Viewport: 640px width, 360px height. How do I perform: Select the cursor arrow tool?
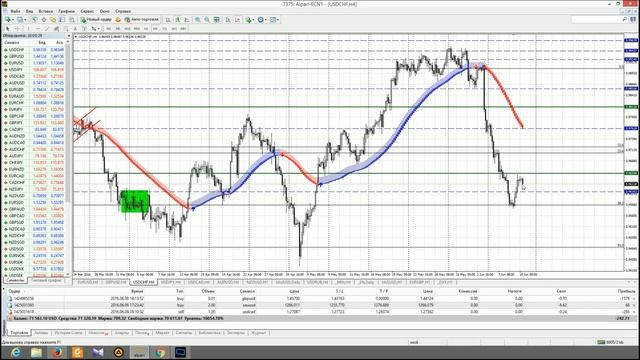click(7, 29)
